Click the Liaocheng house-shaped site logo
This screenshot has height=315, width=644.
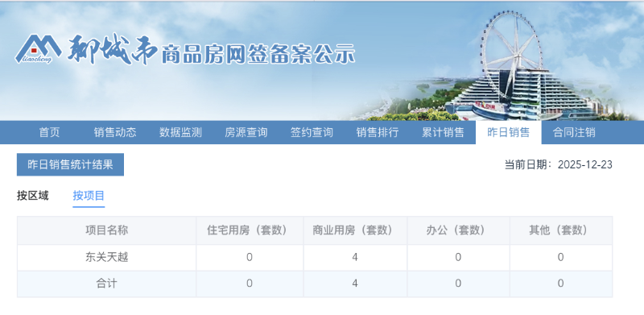click(38, 49)
